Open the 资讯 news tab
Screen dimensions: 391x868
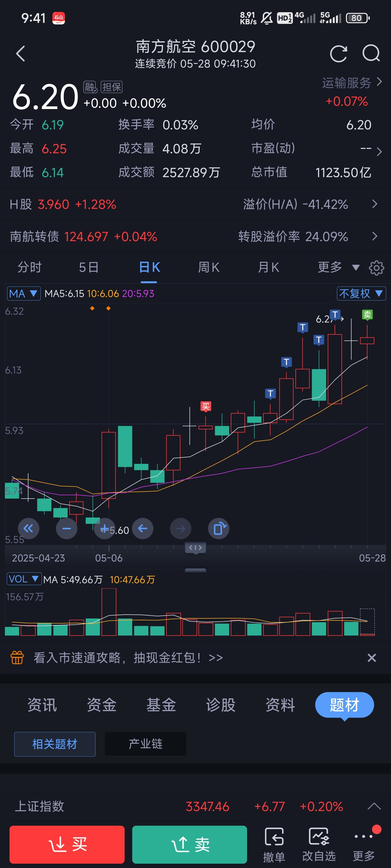click(x=42, y=705)
